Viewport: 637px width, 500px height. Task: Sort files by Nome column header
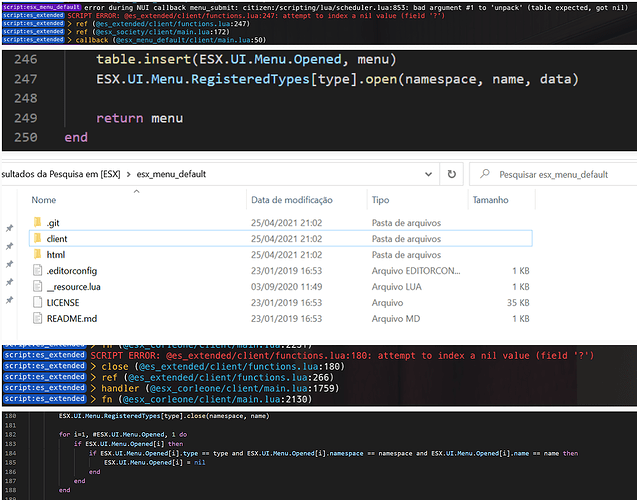point(44,200)
